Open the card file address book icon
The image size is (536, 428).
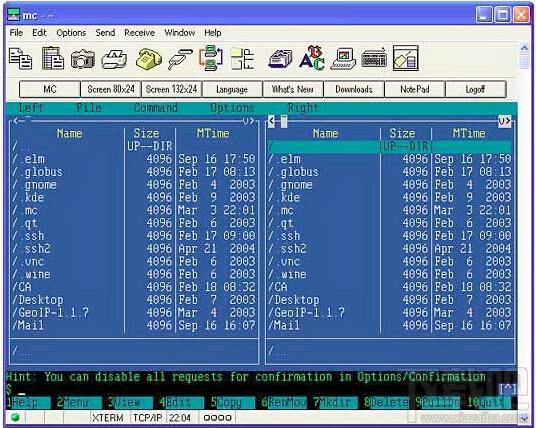pyautogui.click(x=280, y=59)
